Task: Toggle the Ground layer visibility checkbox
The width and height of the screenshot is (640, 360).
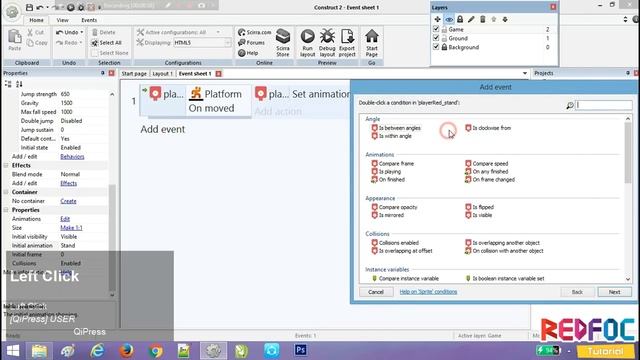Action: [436, 38]
